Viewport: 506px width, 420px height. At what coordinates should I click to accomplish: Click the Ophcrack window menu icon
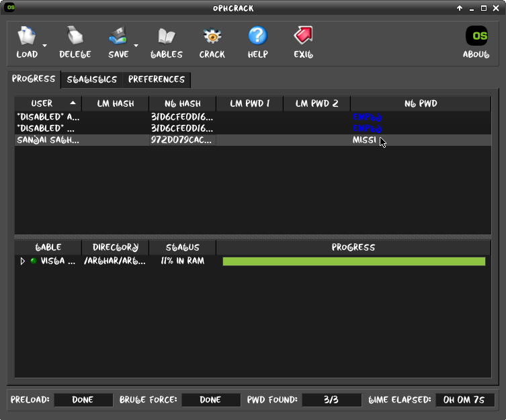click(11, 7)
